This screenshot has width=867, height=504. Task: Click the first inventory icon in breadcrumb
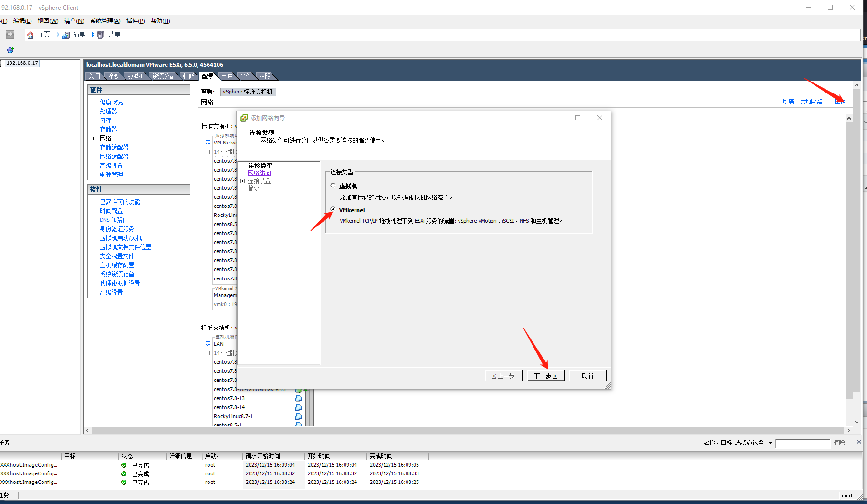(x=66, y=35)
